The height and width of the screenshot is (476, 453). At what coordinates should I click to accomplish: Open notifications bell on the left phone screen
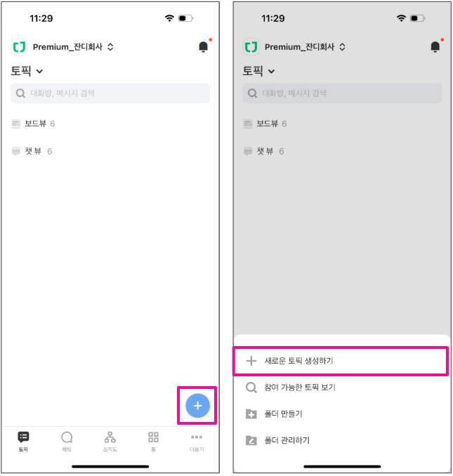click(x=203, y=47)
